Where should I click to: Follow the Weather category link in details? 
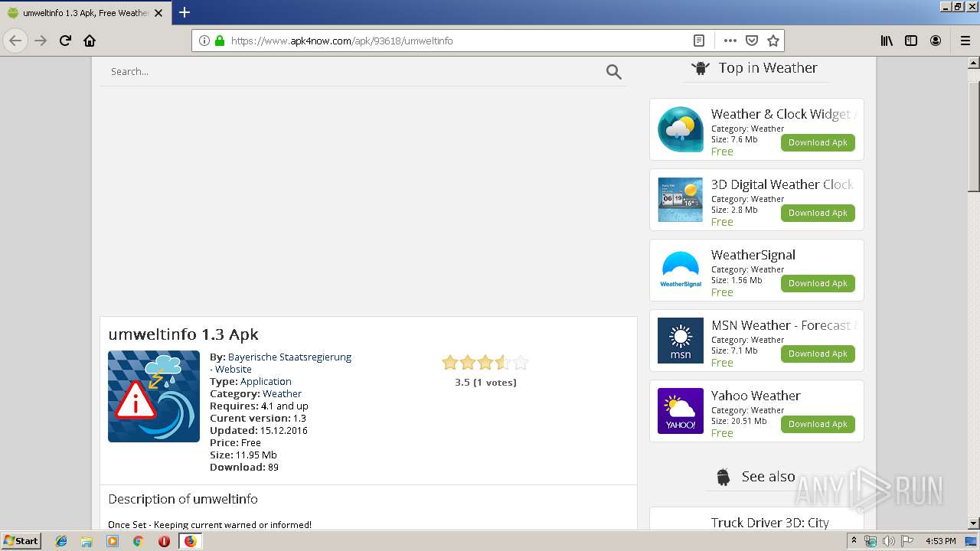coord(282,393)
